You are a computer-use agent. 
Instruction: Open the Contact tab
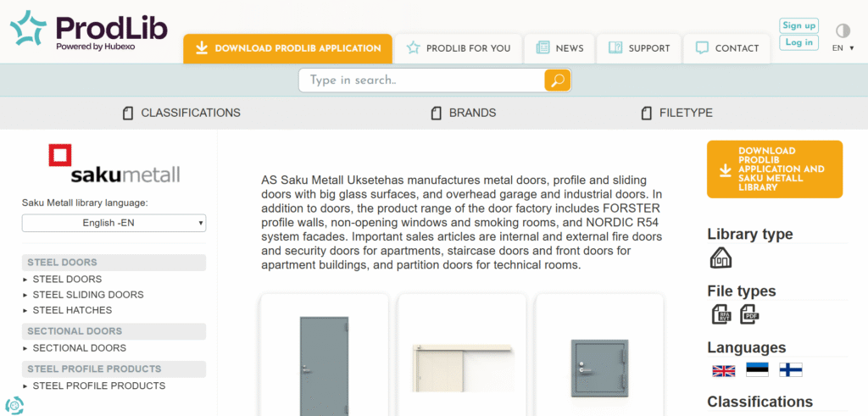726,48
